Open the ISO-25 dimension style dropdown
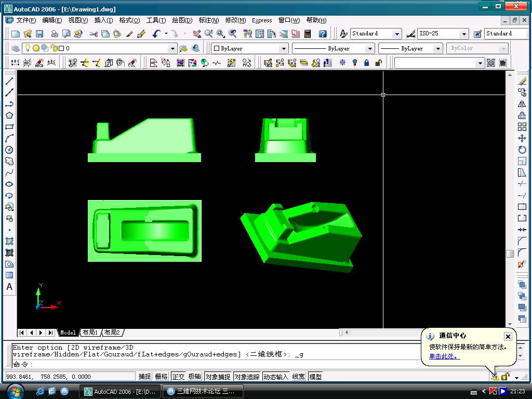Screen dimensions: 532x399 click(464, 34)
